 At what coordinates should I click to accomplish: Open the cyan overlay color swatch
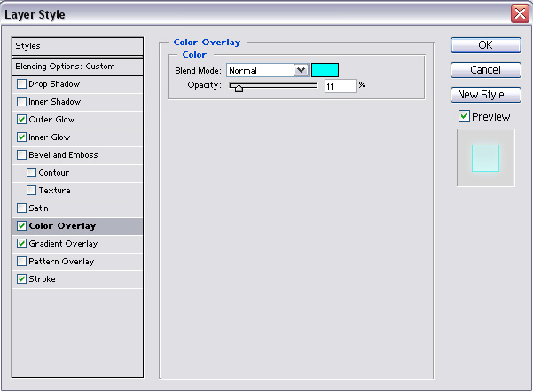pyautogui.click(x=325, y=70)
